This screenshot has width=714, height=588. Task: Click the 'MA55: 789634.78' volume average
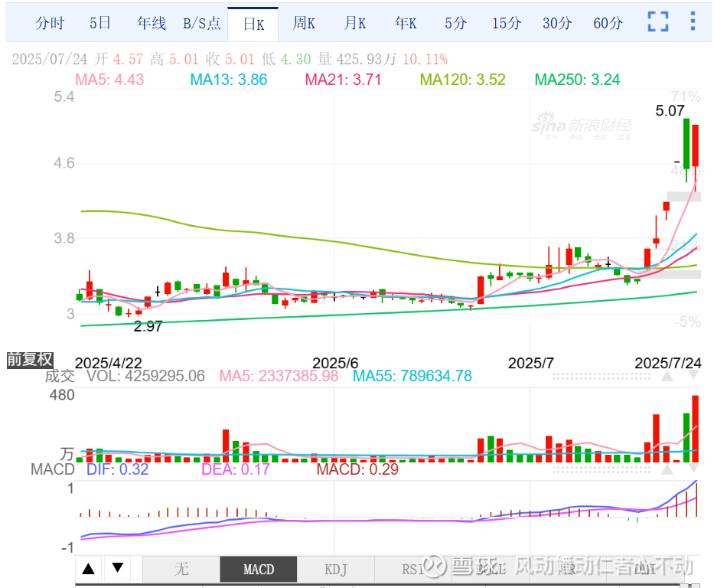pyautogui.click(x=412, y=376)
